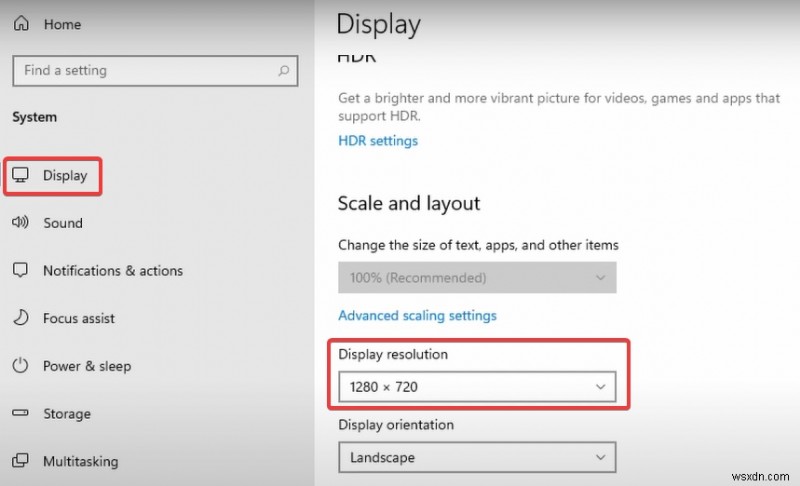The image size is (800, 486).
Task: Open the Display resolution dropdown
Action: (x=477, y=386)
